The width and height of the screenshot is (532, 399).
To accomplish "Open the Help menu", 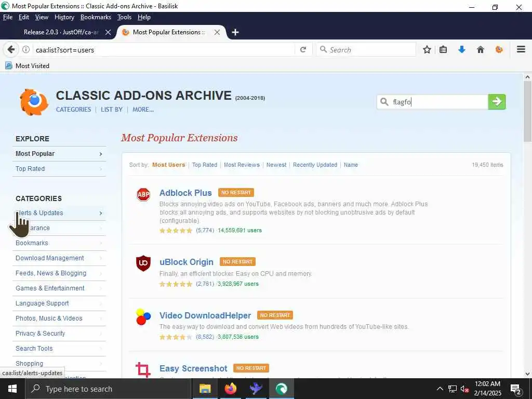I will (x=144, y=17).
